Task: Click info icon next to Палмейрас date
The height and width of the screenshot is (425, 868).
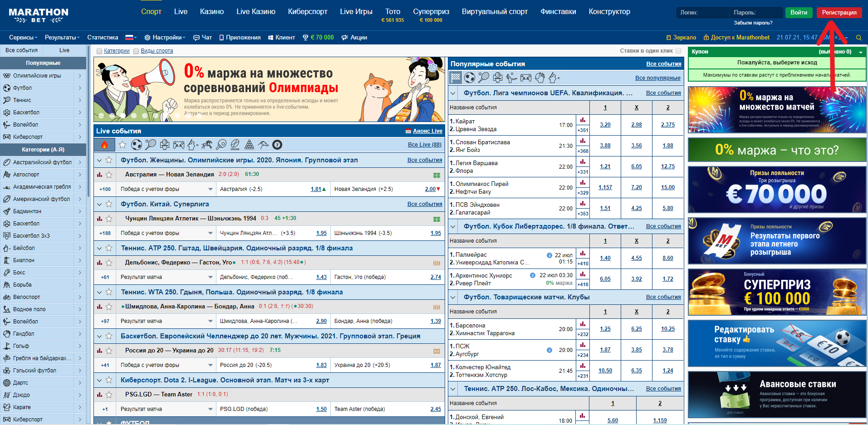Action: [x=549, y=255]
